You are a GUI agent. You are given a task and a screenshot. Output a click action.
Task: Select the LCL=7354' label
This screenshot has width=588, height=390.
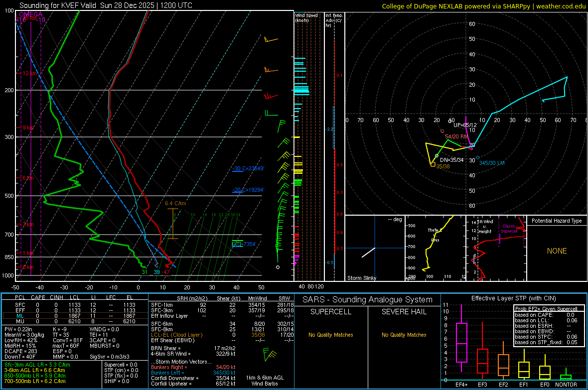tap(244, 244)
